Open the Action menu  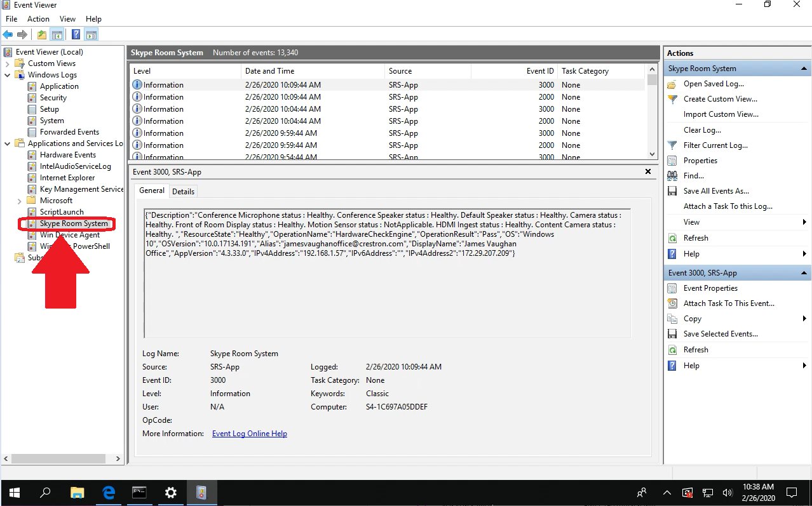[x=38, y=19]
